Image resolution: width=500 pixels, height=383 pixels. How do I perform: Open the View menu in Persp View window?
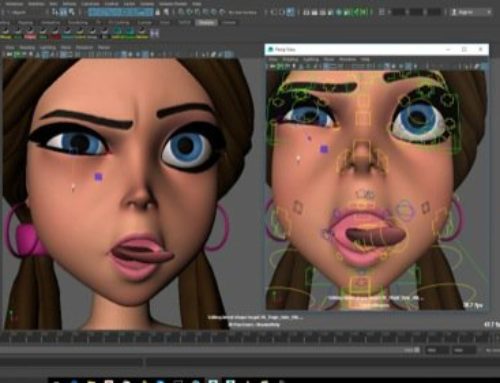click(273, 59)
